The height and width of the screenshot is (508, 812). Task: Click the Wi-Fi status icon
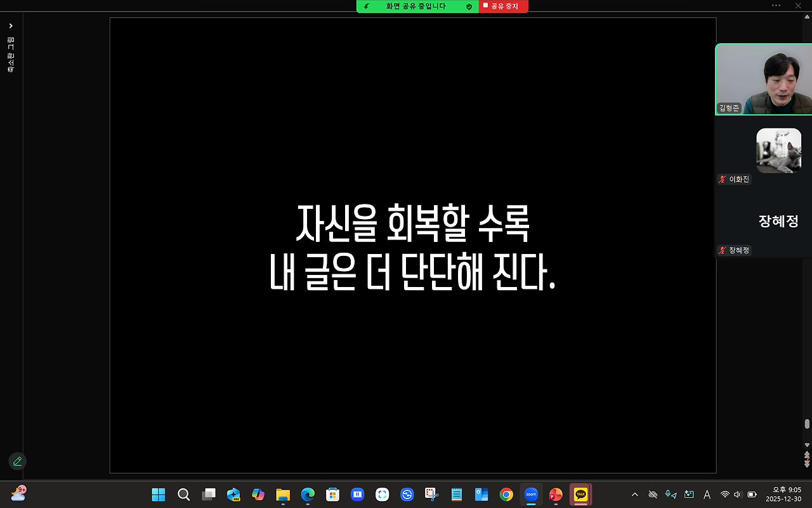pyautogui.click(x=725, y=495)
